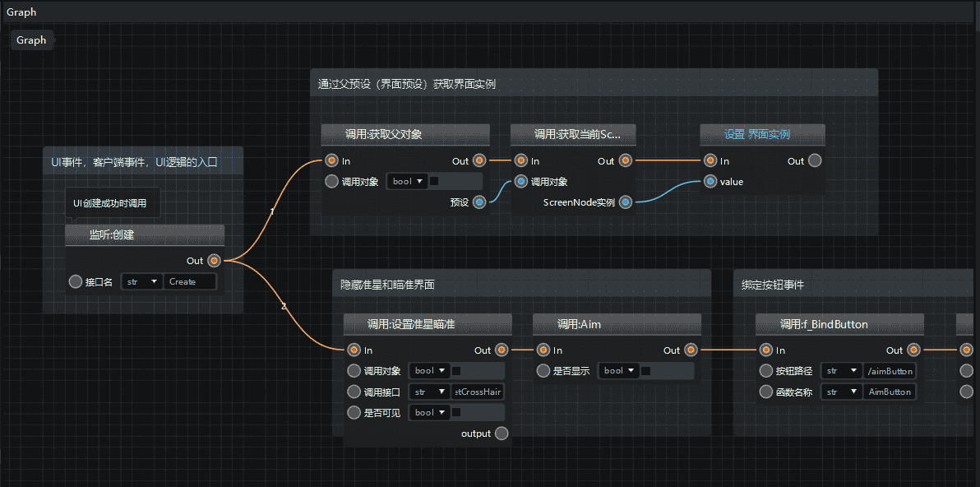Select the output pin on 调用:设置准星瞄准 node
This screenshot has width=980, height=487.
(501, 434)
